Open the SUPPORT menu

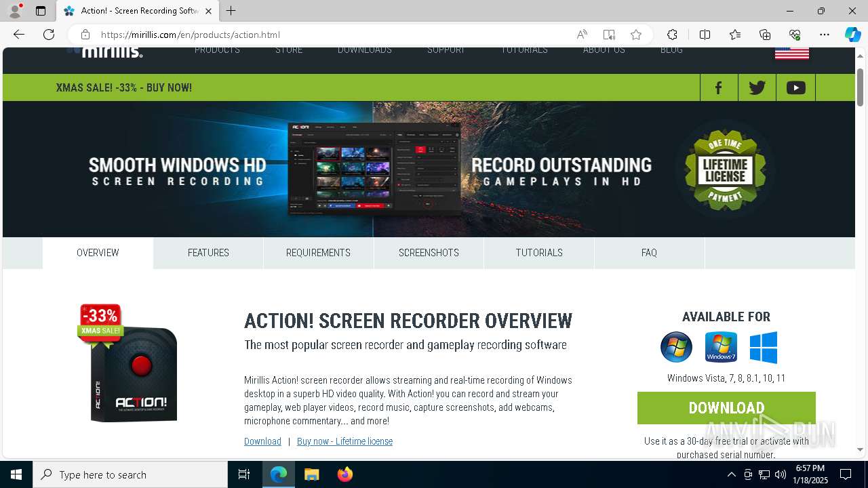tap(446, 51)
